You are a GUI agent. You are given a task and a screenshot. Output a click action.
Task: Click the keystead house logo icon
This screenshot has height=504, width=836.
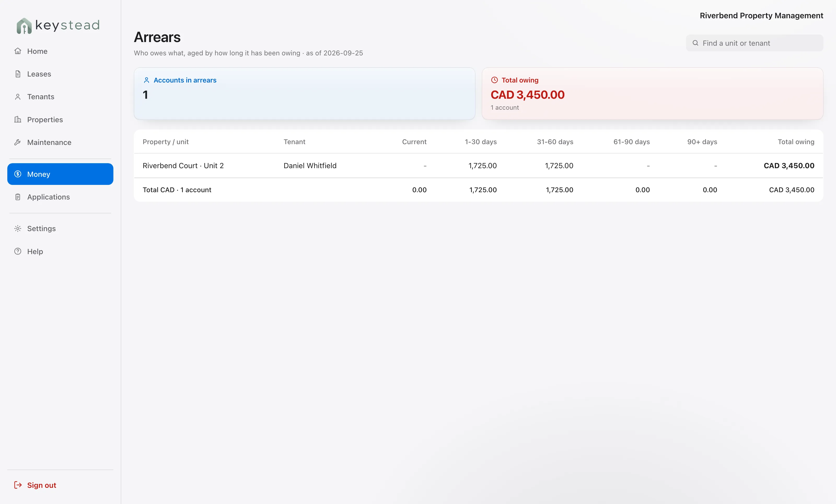click(x=24, y=26)
